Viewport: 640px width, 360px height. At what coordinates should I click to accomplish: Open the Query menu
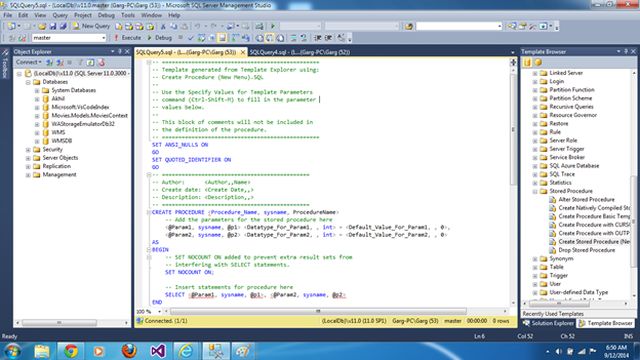(x=60, y=15)
